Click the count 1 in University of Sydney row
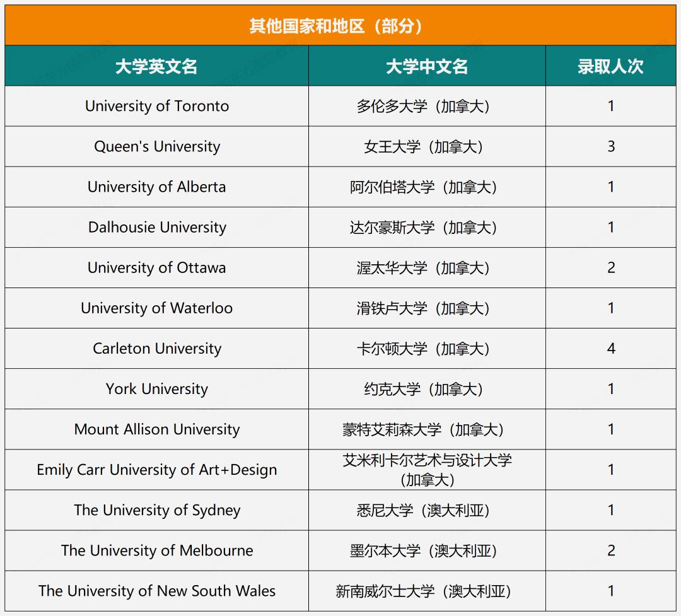681x616 pixels. pos(611,510)
